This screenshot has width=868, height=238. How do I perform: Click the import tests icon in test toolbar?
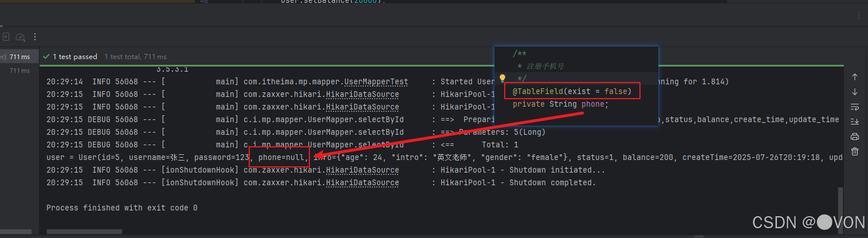5,37
